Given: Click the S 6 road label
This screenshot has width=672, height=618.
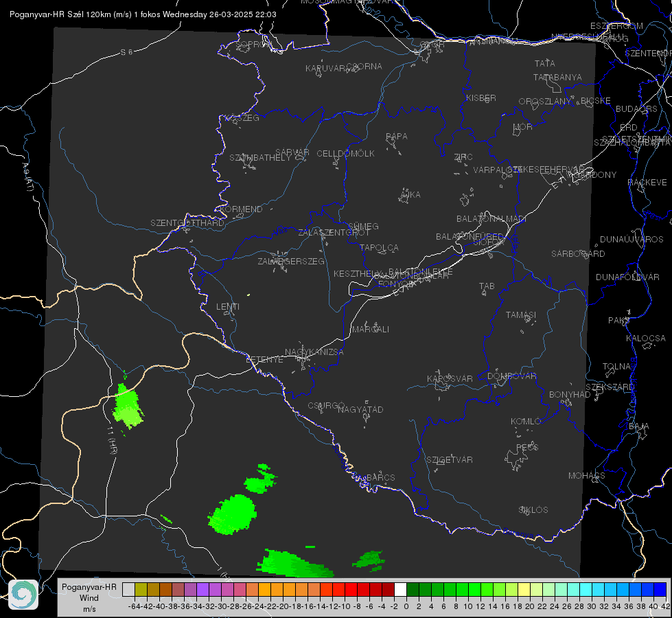Looking at the screenshot, I should click(126, 52).
